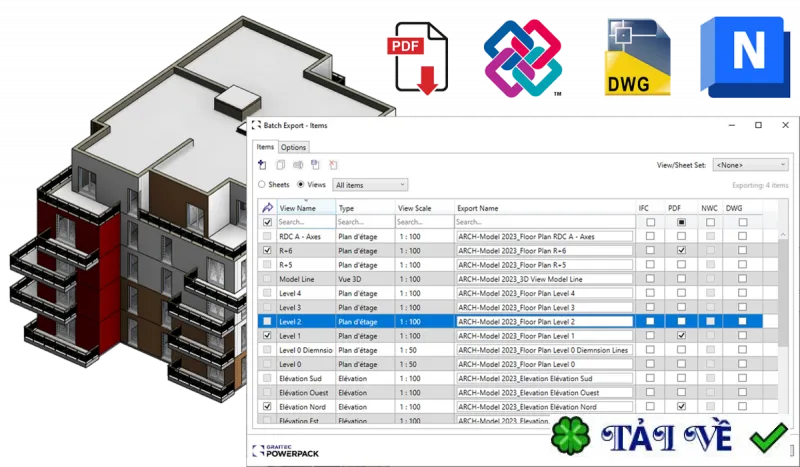Screen dimensions: 800x467
Task: Click the 1 : 50 scale of Level 0
Action: point(408,364)
